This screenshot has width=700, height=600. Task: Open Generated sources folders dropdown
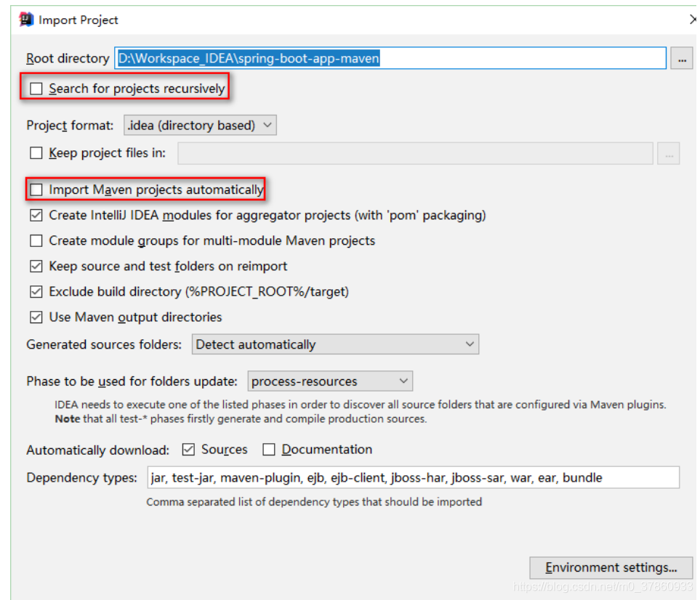point(335,344)
